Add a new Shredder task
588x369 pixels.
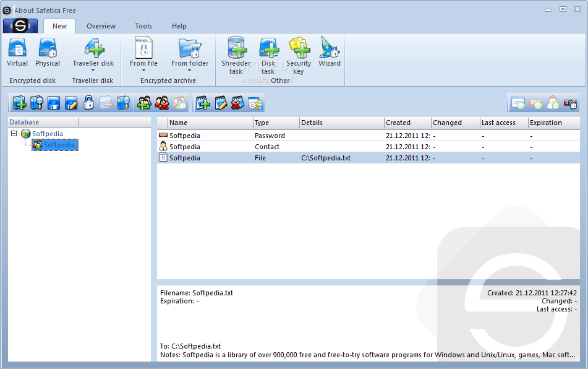236,56
